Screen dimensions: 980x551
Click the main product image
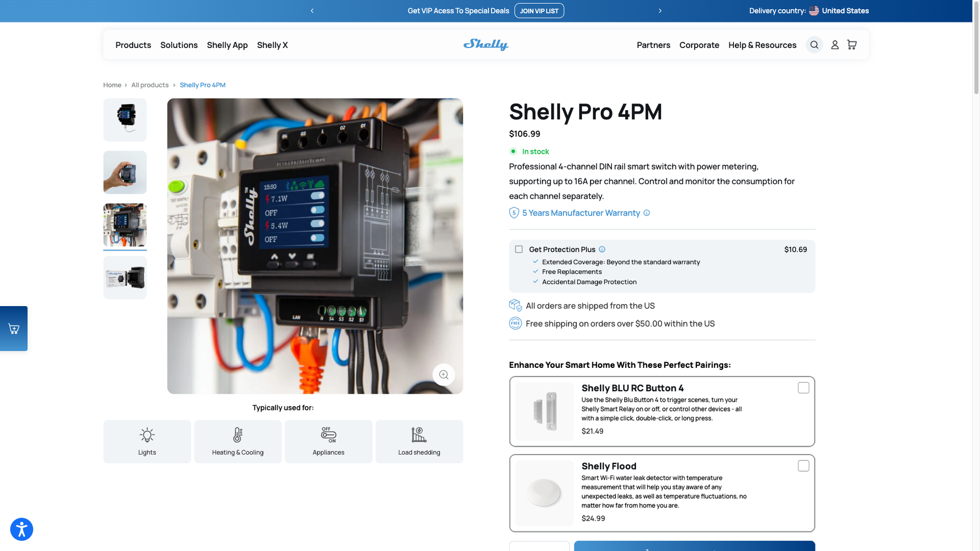(315, 246)
